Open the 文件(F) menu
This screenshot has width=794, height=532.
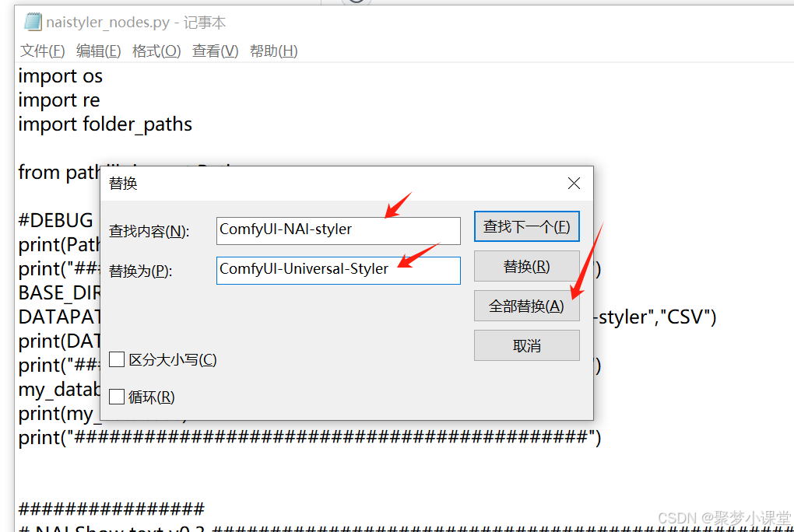43,51
